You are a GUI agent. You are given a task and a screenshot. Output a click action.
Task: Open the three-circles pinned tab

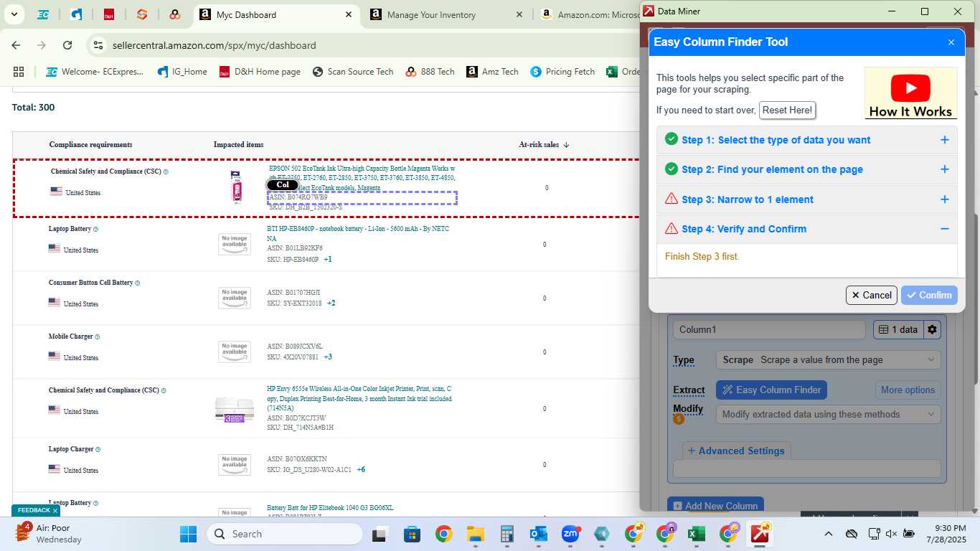click(175, 14)
